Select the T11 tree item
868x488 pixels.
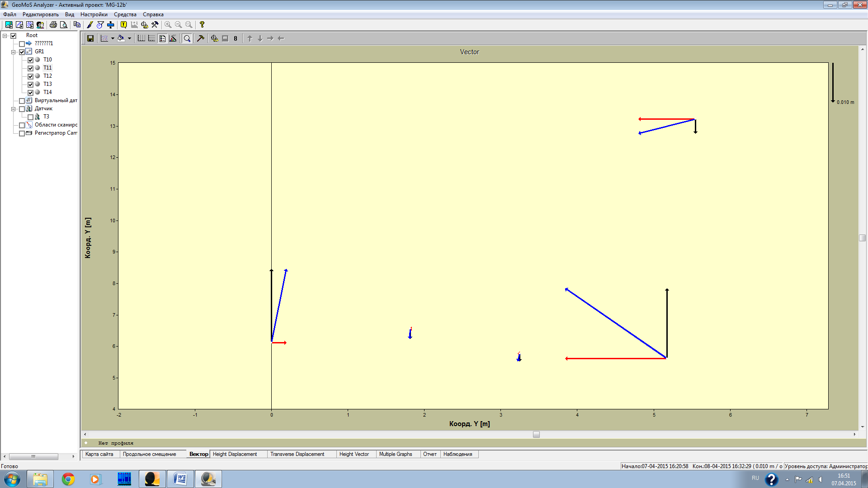47,68
